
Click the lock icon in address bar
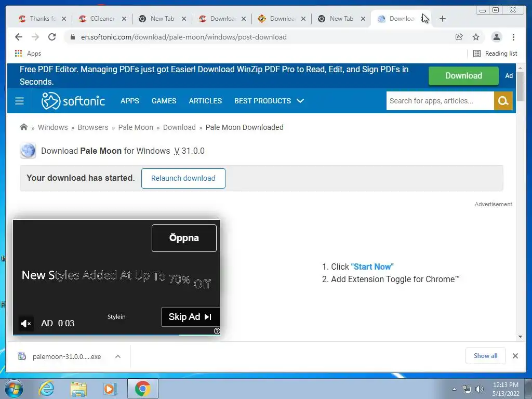click(x=73, y=37)
